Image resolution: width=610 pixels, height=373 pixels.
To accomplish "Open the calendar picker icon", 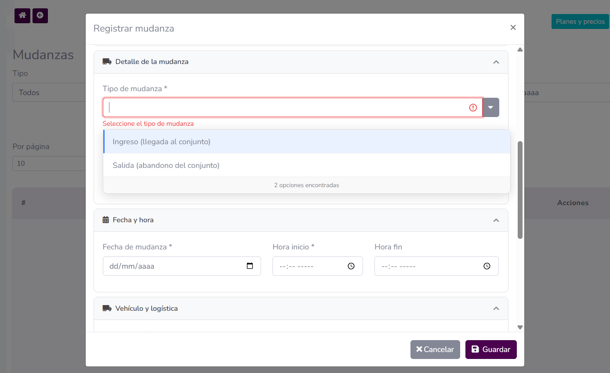I will coord(250,266).
